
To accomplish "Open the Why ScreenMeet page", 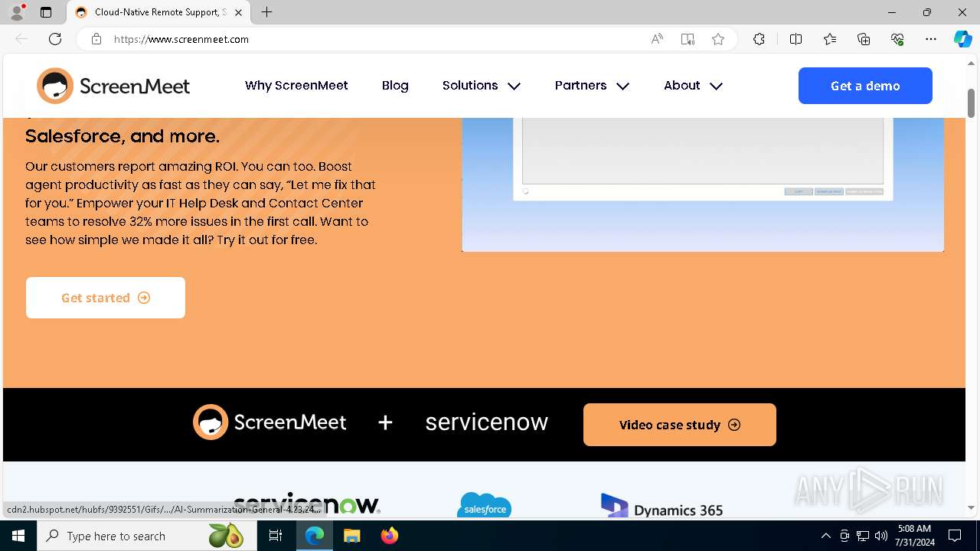I will click(x=296, y=86).
